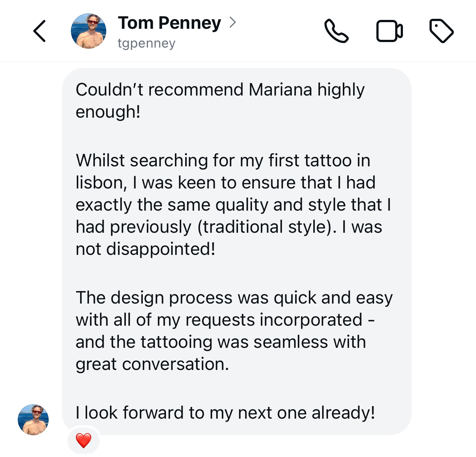The height and width of the screenshot is (457, 476).
Task: Click the tag label icon in header
Action: click(441, 31)
